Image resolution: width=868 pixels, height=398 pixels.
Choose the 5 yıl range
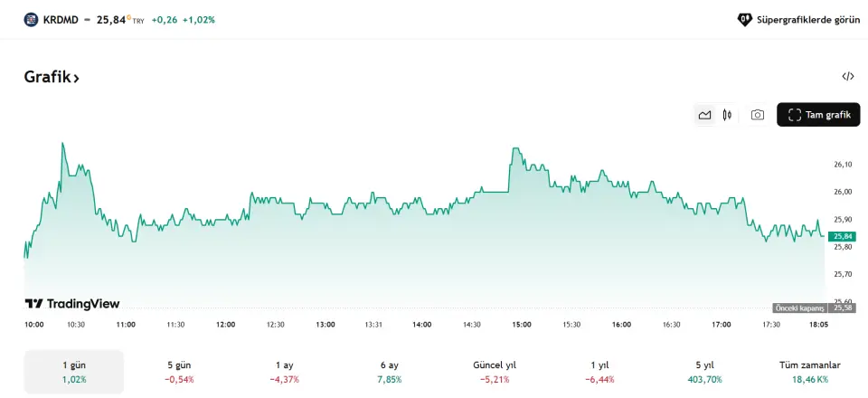coord(704,372)
